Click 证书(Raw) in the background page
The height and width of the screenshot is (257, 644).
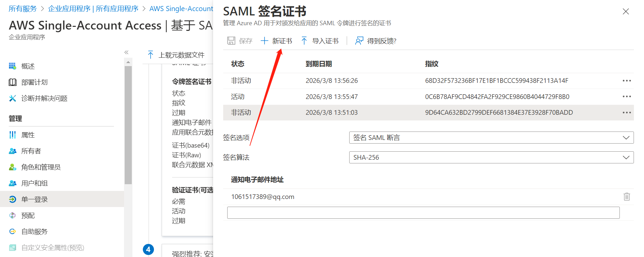point(187,155)
